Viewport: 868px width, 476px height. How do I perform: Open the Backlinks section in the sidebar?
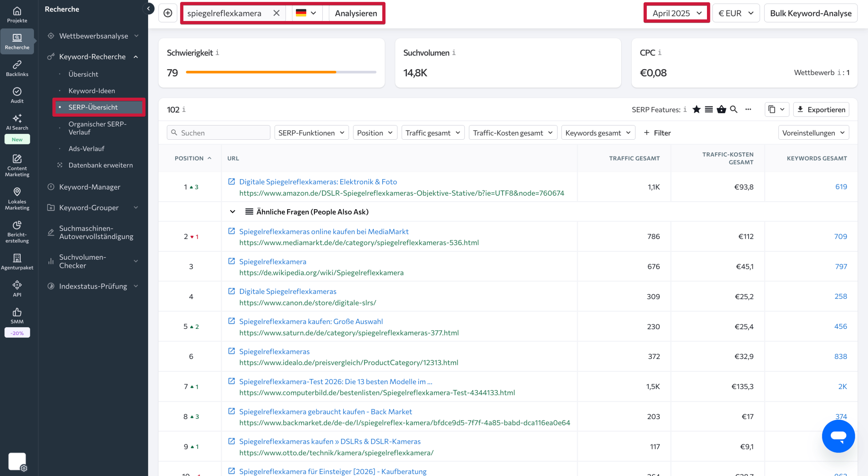click(x=17, y=68)
